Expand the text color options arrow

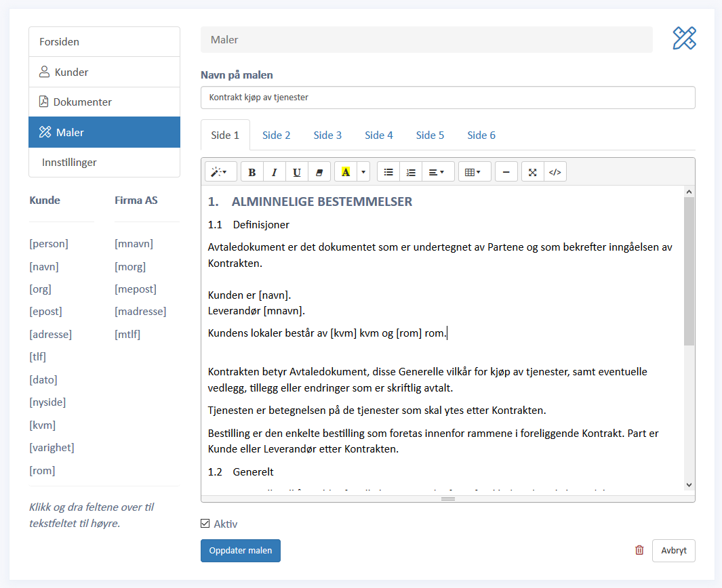click(363, 172)
